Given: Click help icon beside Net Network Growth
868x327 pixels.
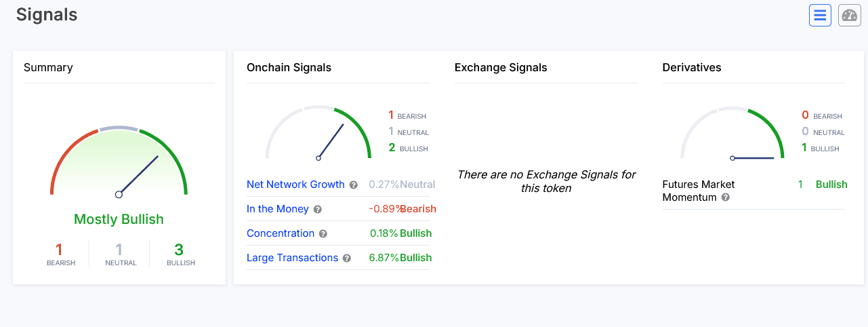Looking at the screenshot, I should tap(353, 185).
